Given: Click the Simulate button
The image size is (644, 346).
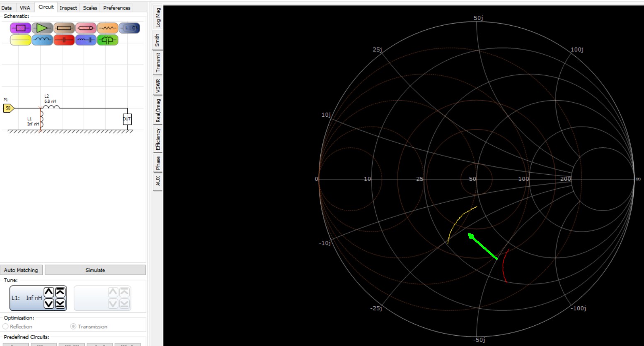Looking at the screenshot, I should 95,270.
